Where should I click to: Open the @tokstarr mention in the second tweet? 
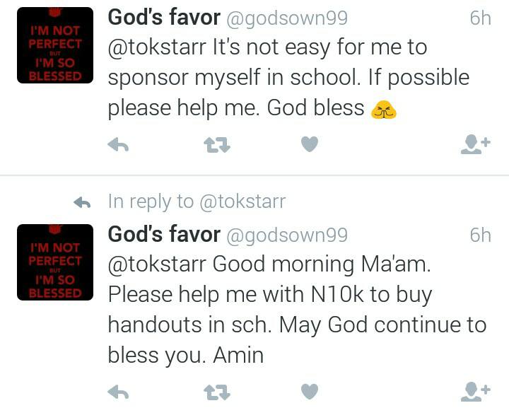157,264
